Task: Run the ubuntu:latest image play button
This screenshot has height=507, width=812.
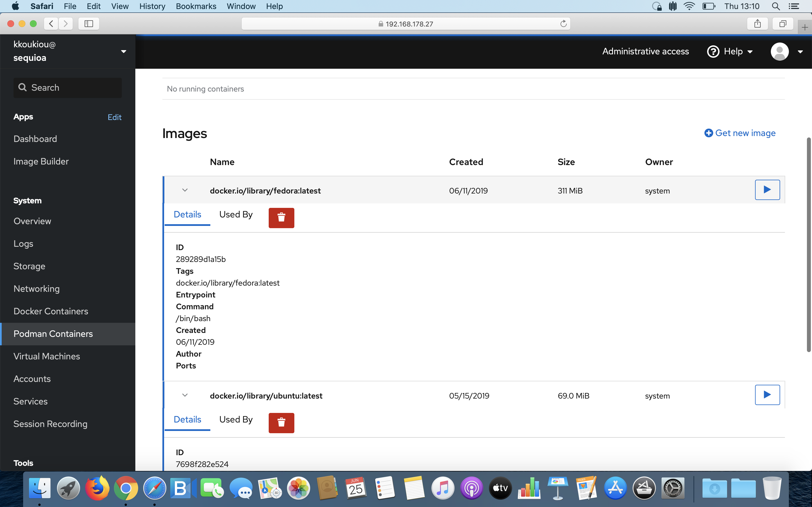Action: [x=767, y=395]
